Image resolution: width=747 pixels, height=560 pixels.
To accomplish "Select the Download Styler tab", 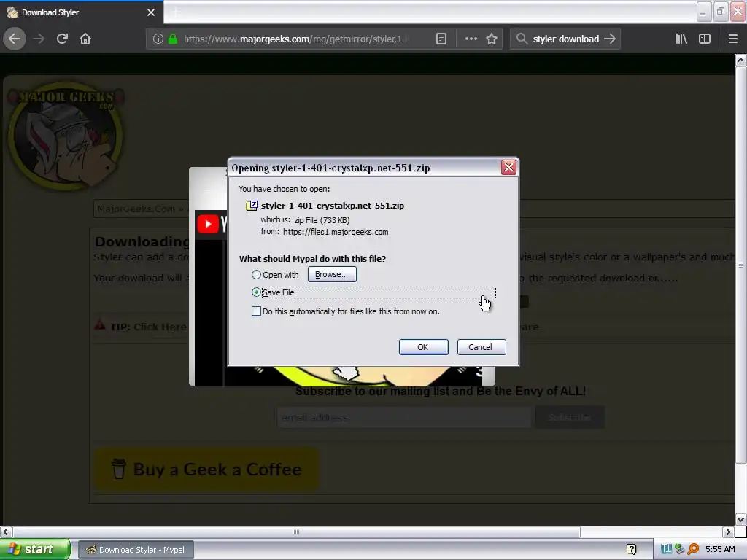I will tap(82, 12).
